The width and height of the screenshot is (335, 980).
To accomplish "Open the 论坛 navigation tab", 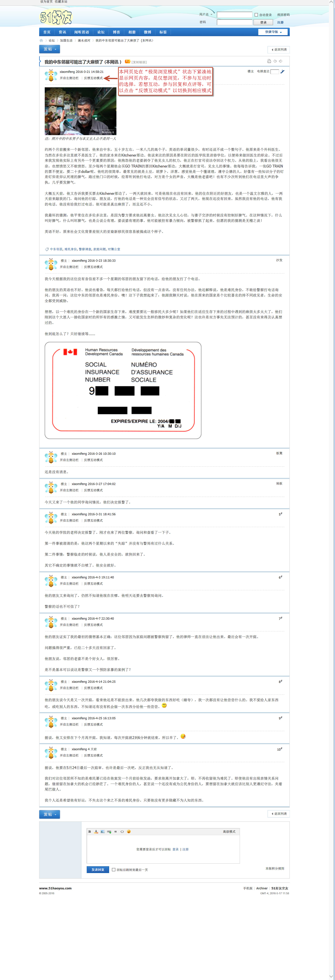I will (101, 32).
